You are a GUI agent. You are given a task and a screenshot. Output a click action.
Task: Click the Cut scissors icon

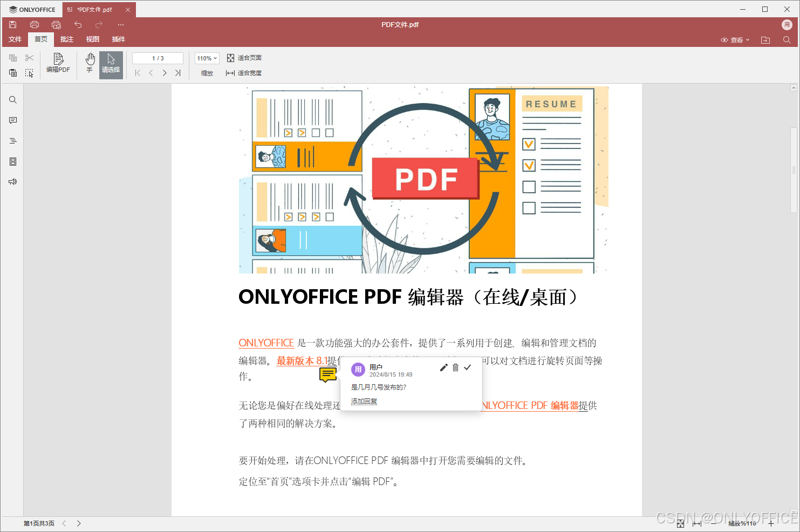[29, 58]
